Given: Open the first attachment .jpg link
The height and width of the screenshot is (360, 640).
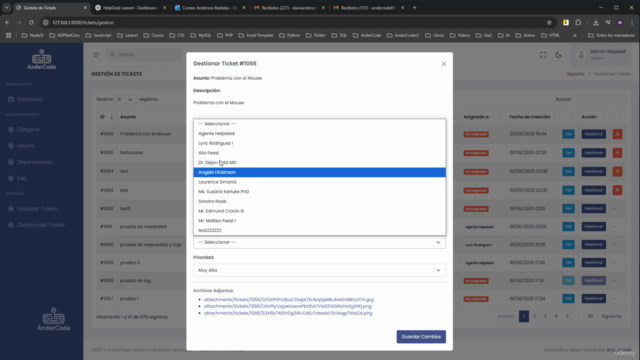Looking at the screenshot, I should (x=289, y=300).
